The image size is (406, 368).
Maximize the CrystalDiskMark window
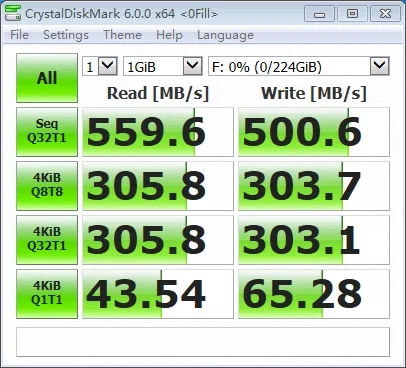pos(352,14)
